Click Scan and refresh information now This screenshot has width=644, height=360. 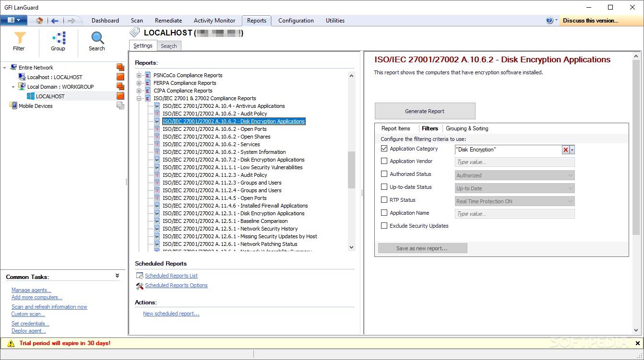coord(49,307)
